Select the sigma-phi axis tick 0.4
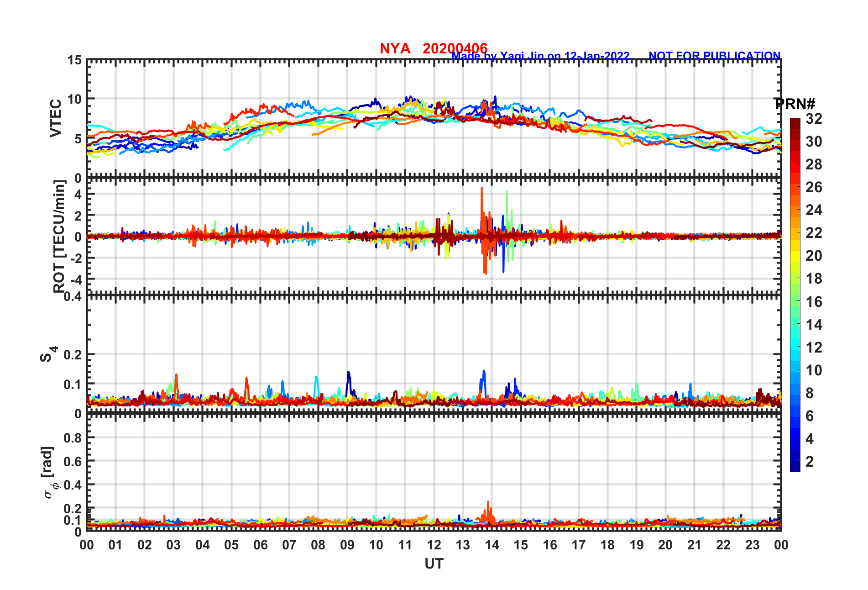Image resolution: width=868 pixels, height=590 pixels. [73, 485]
